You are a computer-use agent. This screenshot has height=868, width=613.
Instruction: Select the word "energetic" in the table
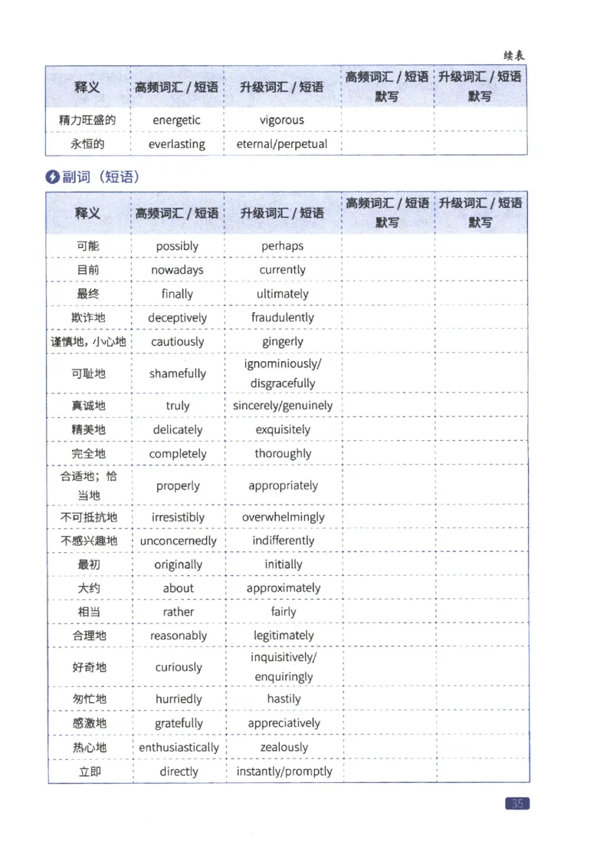[x=177, y=120]
